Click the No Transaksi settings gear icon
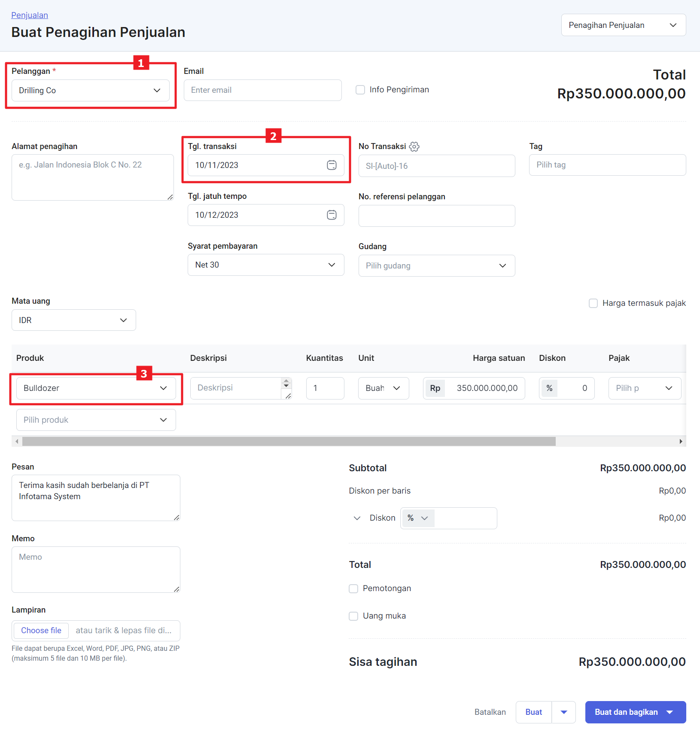Image resolution: width=700 pixels, height=735 pixels. (x=414, y=146)
